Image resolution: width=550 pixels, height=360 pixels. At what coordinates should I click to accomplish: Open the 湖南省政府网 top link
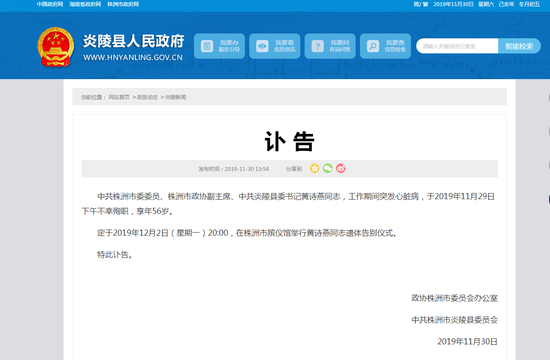85,4
